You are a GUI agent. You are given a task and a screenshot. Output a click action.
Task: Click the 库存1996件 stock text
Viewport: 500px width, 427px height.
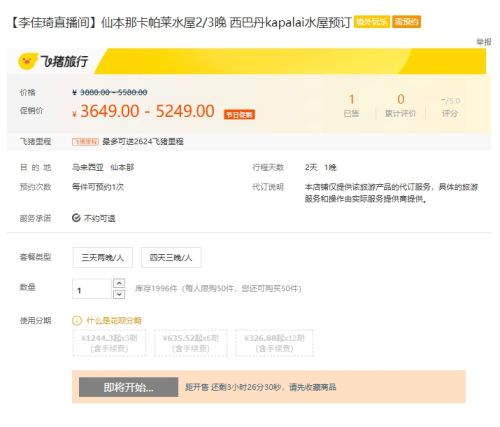[156, 288]
